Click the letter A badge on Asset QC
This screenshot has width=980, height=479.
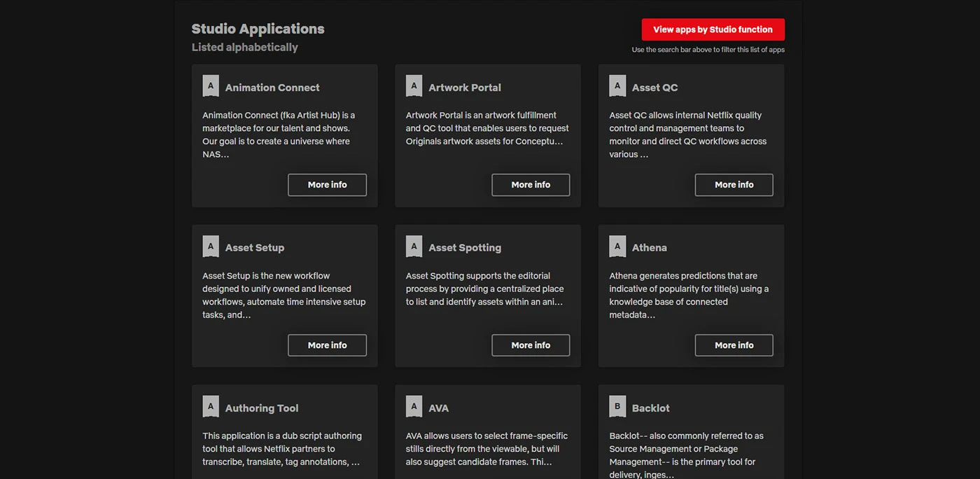(617, 86)
